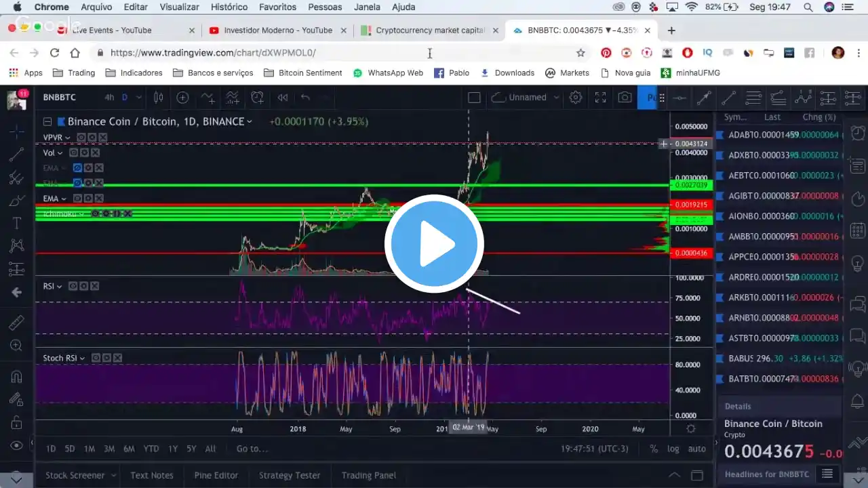Open the Indicators menu in top toolbar
This screenshot has width=868, height=488.
[207, 98]
